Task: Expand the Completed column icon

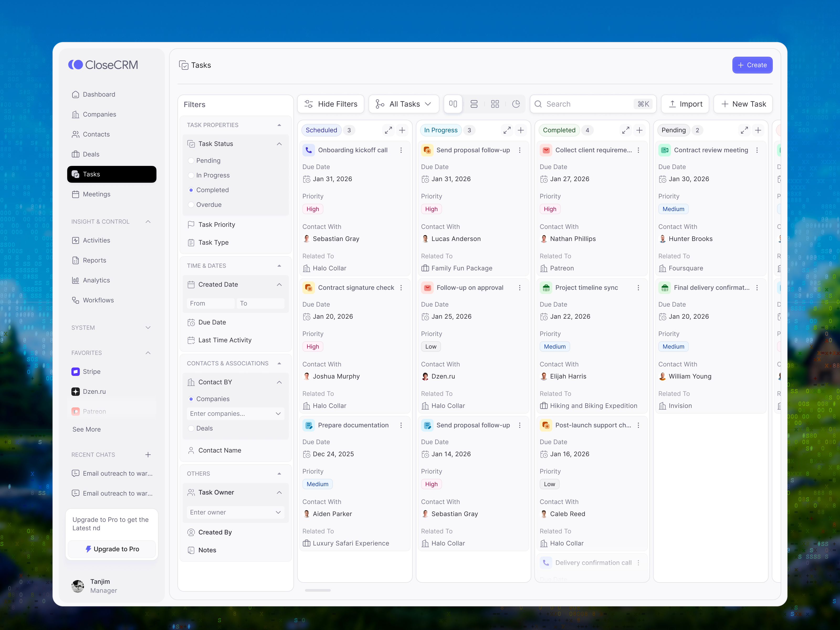Action: 626,130
